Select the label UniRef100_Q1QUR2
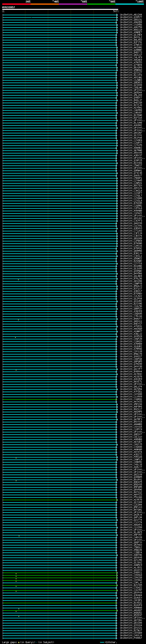Viewport: 146px width, 644px height. 131,347
